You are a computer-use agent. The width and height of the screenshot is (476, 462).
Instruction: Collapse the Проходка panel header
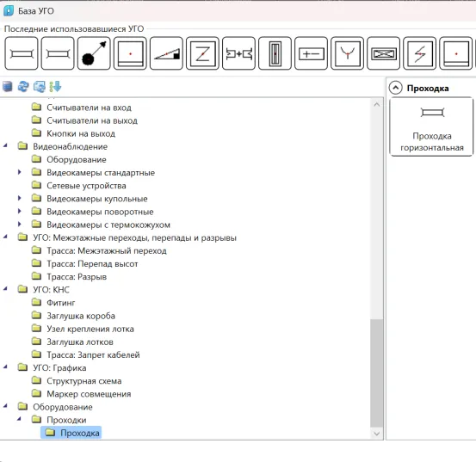pos(396,88)
